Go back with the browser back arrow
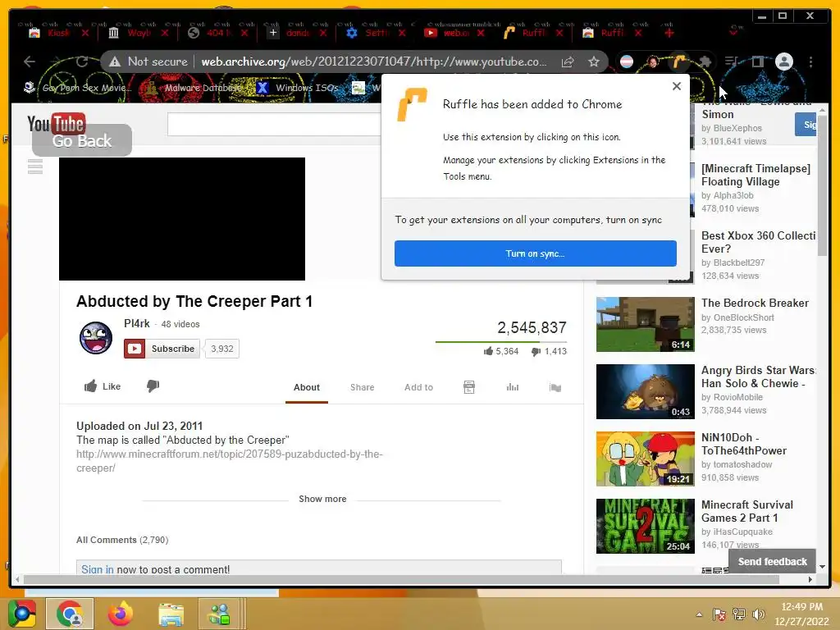Screen dimensions: 840x630 [x=30, y=62]
